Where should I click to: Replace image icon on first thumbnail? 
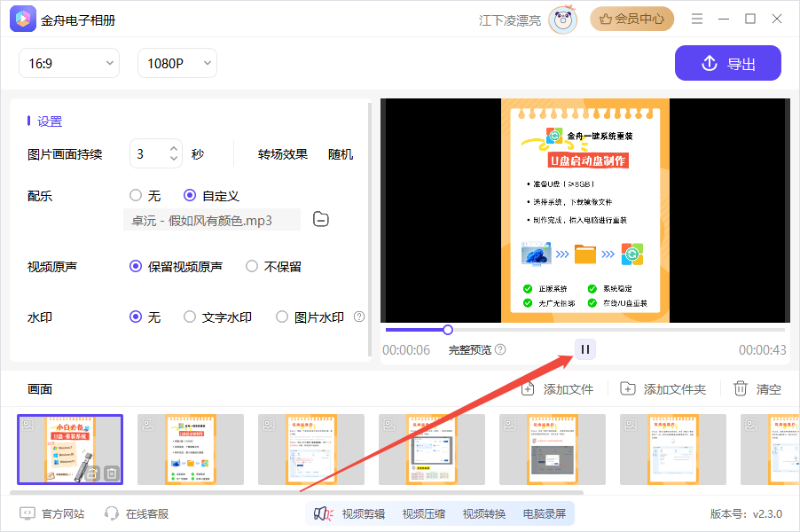coord(92,473)
